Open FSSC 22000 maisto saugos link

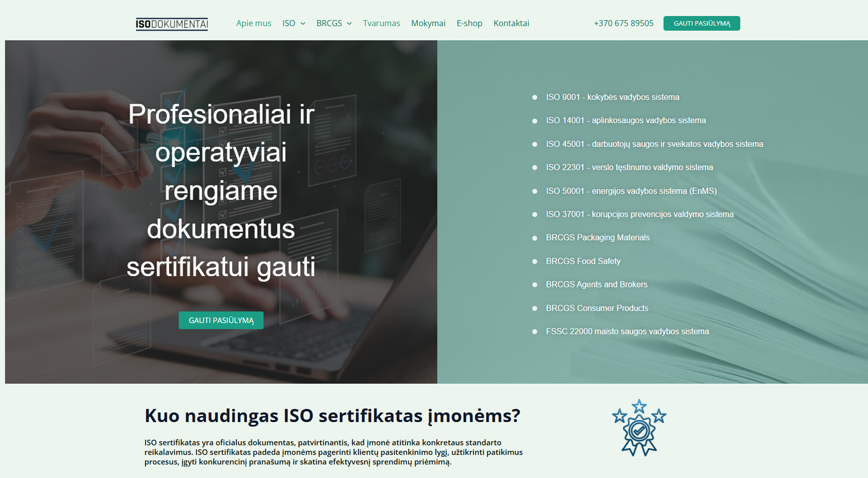coord(628,332)
